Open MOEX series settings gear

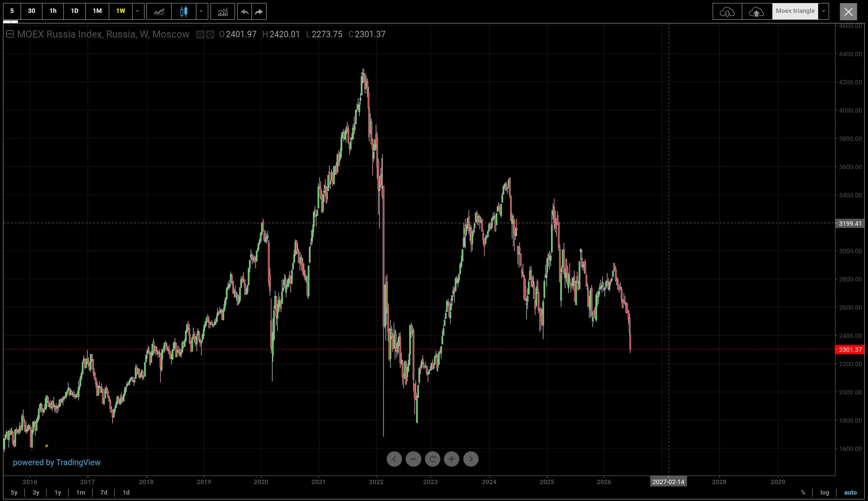[x=210, y=35]
